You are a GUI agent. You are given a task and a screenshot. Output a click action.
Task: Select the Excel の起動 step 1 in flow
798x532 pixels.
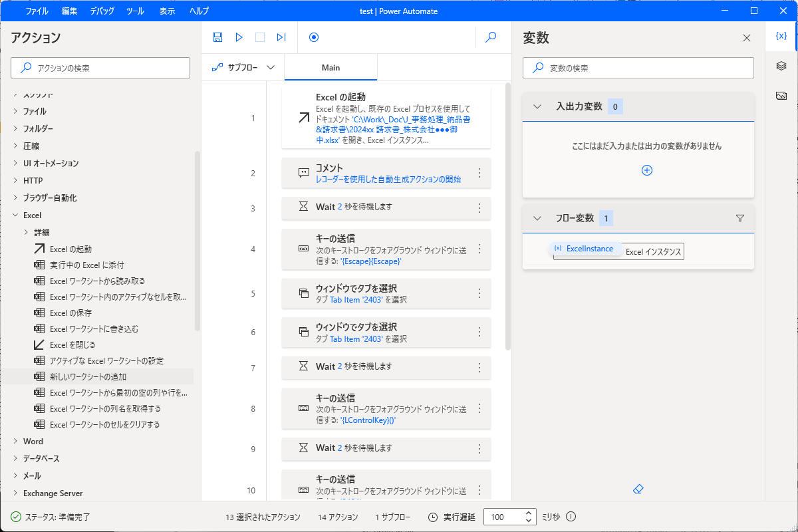click(x=386, y=118)
